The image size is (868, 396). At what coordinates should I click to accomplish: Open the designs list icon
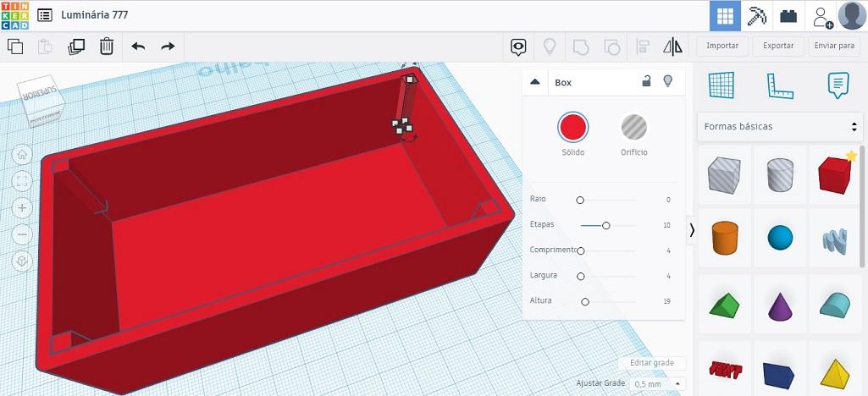point(45,15)
